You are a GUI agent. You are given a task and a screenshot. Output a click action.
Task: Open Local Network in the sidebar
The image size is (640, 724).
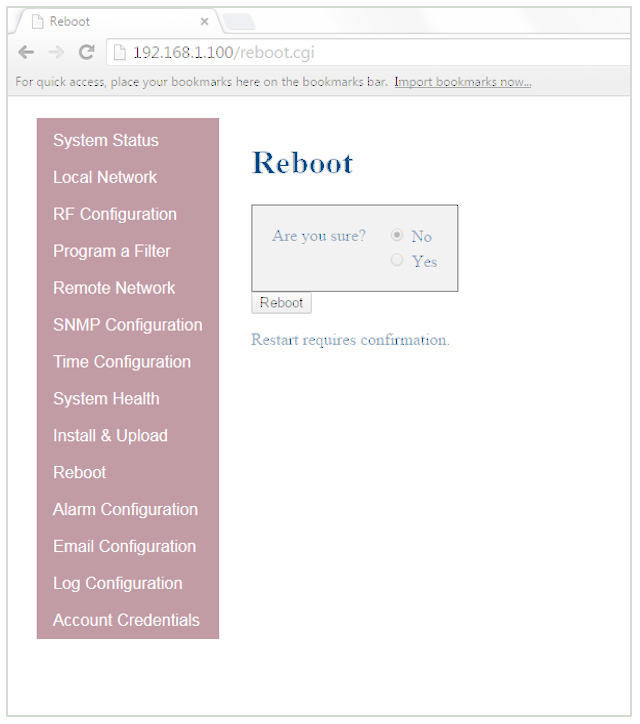[105, 177]
